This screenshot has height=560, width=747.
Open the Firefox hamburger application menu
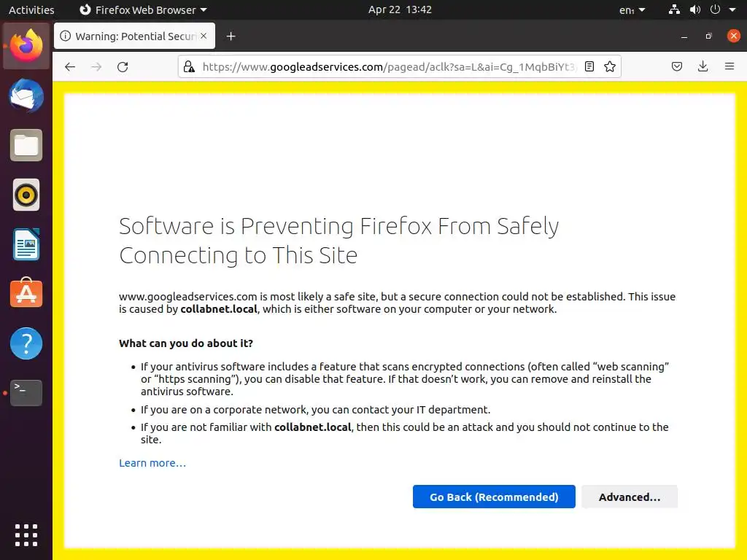[x=729, y=66]
